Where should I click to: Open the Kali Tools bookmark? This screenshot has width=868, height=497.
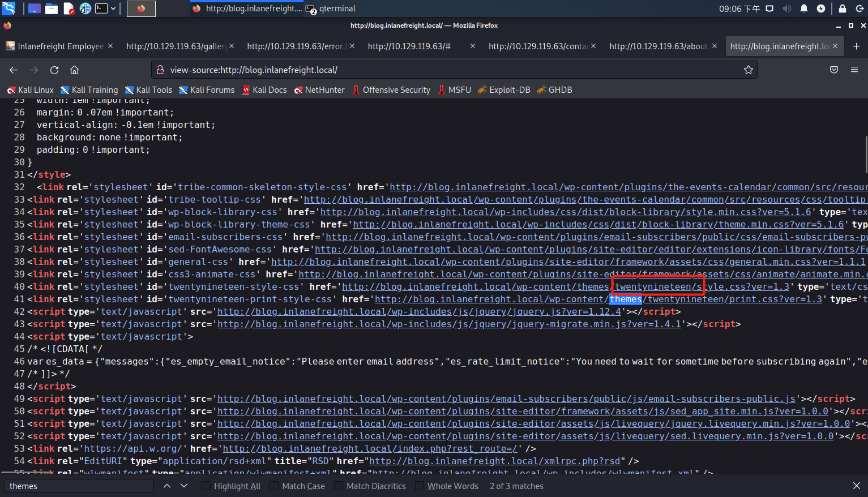tap(149, 90)
